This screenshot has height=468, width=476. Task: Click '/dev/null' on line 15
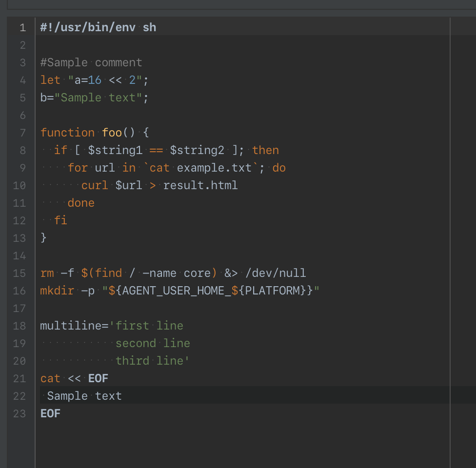click(276, 273)
